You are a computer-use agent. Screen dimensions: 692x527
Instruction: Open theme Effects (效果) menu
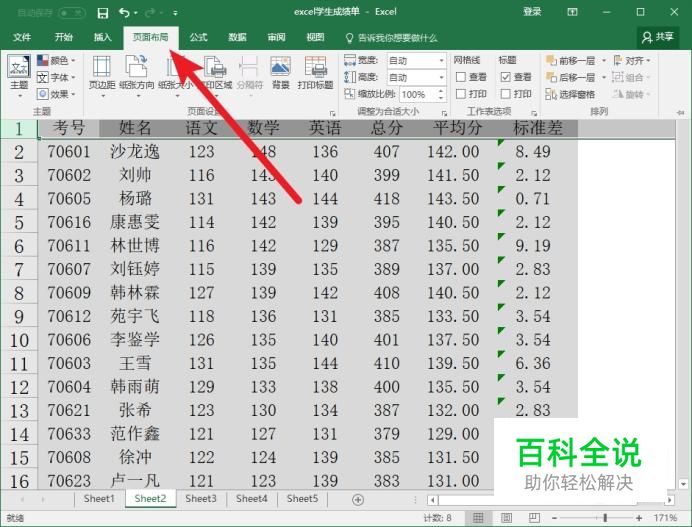click(56, 94)
